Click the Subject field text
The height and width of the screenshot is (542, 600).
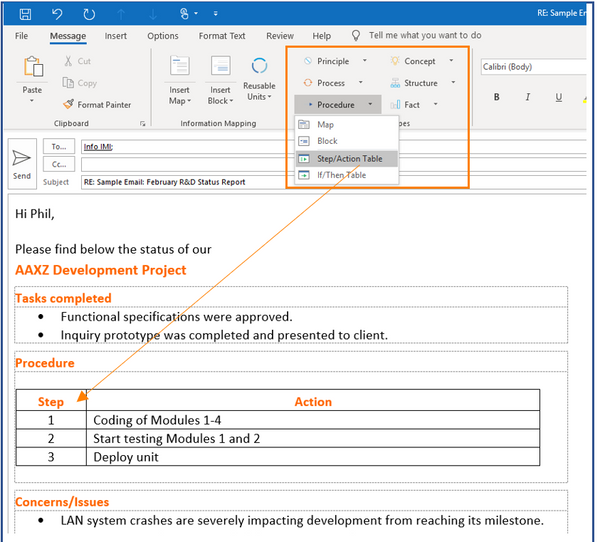click(165, 182)
